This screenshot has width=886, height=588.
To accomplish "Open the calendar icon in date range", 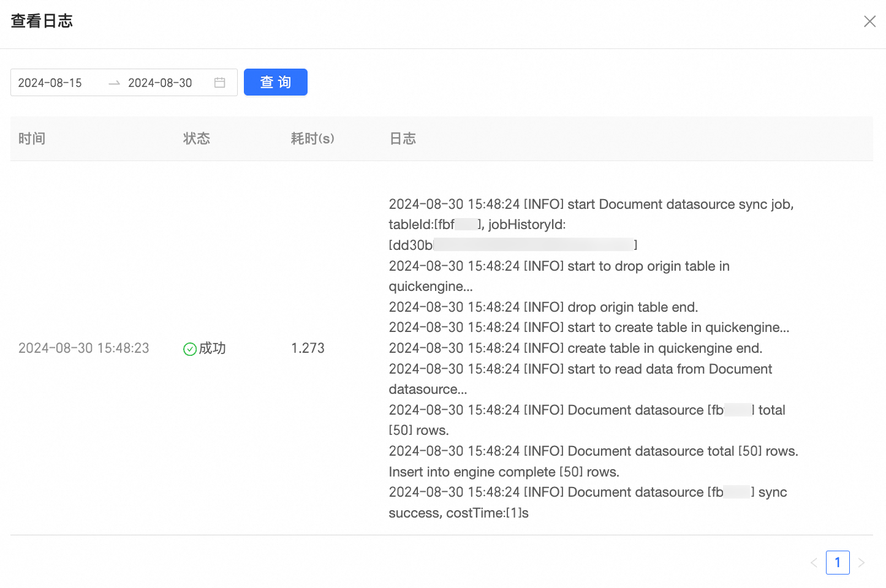I will point(220,83).
